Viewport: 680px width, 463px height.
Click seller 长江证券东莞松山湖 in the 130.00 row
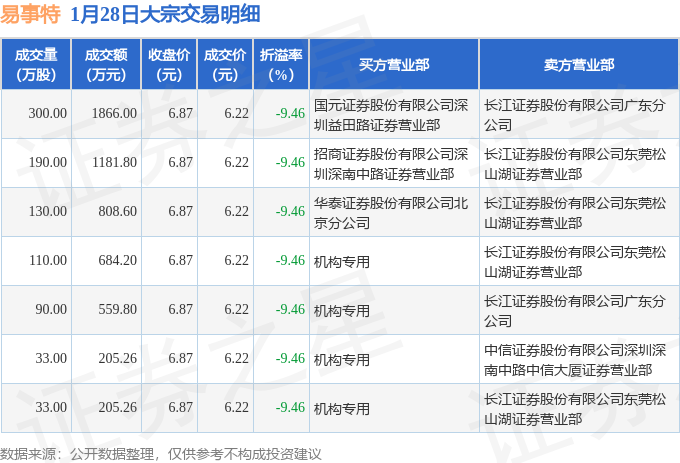[575, 213]
